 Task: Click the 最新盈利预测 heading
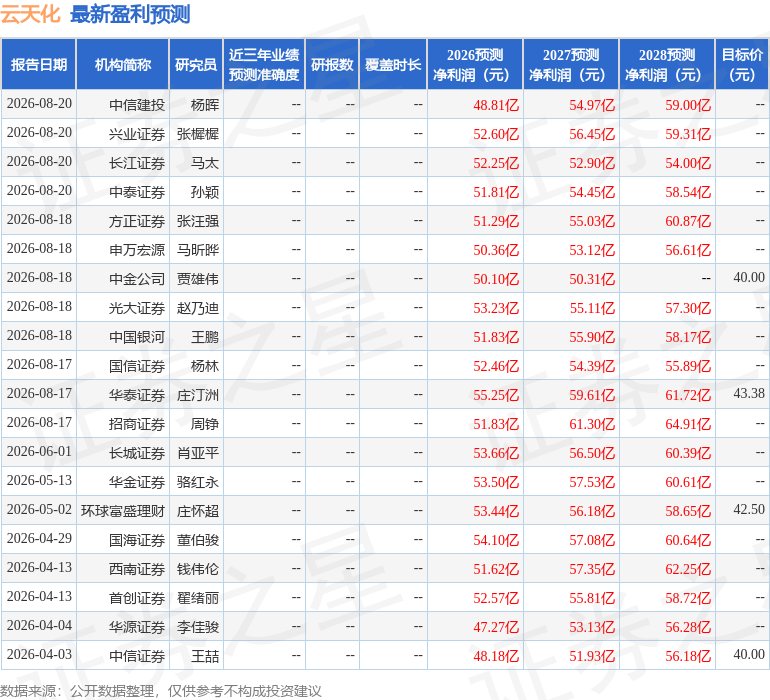click(x=130, y=14)
